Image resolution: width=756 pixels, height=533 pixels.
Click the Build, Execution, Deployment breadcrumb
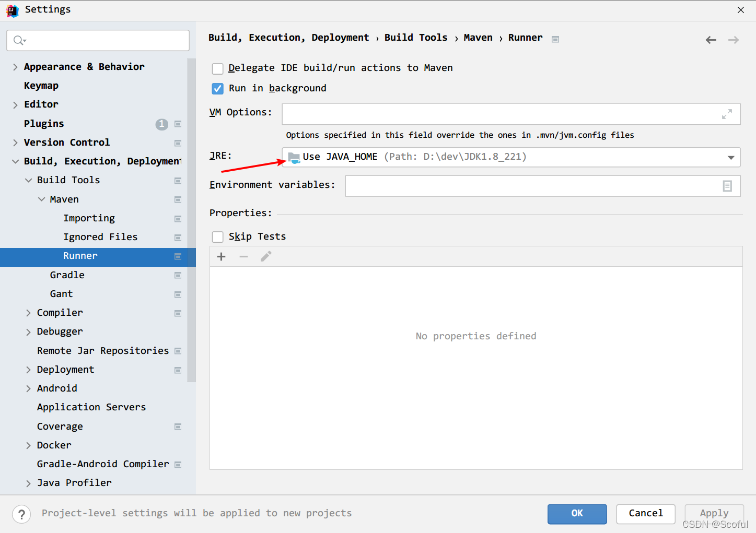pos(288,38)
